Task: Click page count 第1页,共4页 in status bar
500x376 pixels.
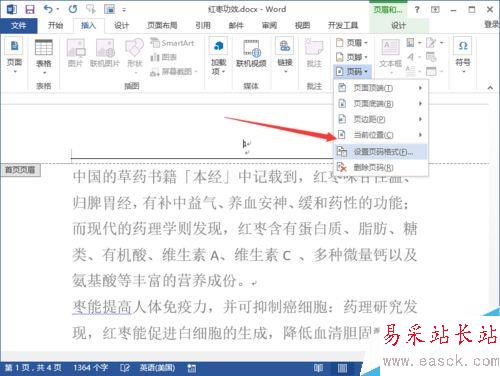Action: click(x=33, y=368)
